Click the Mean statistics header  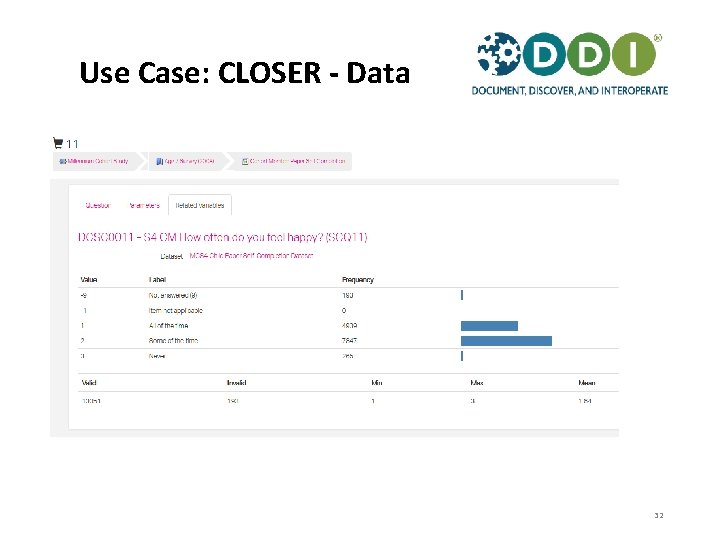pos(587,382)
